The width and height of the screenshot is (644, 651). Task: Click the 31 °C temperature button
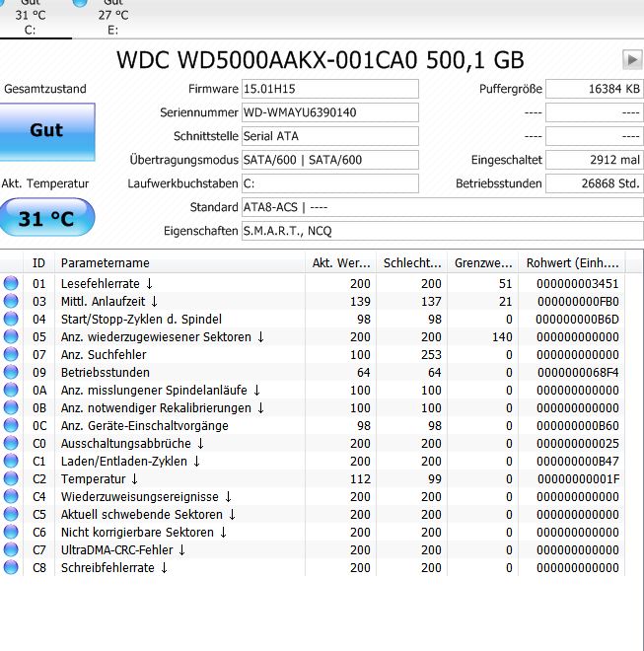click(47, 218)
